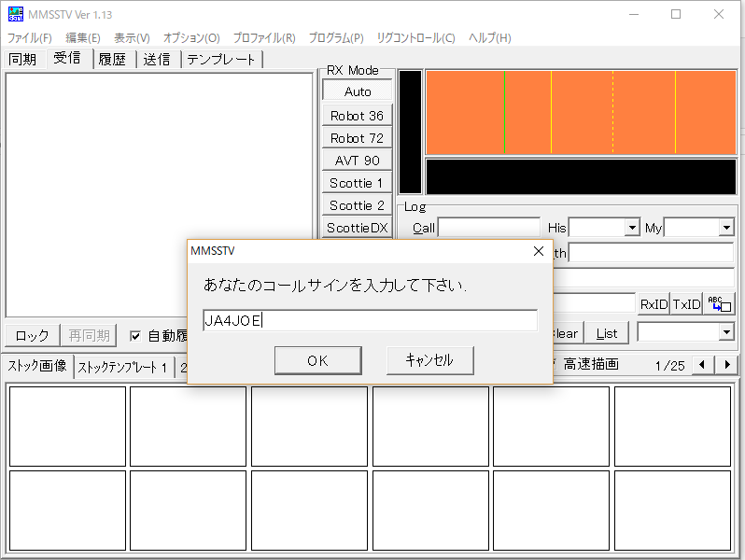Click the TxID button

pos(686,304)
